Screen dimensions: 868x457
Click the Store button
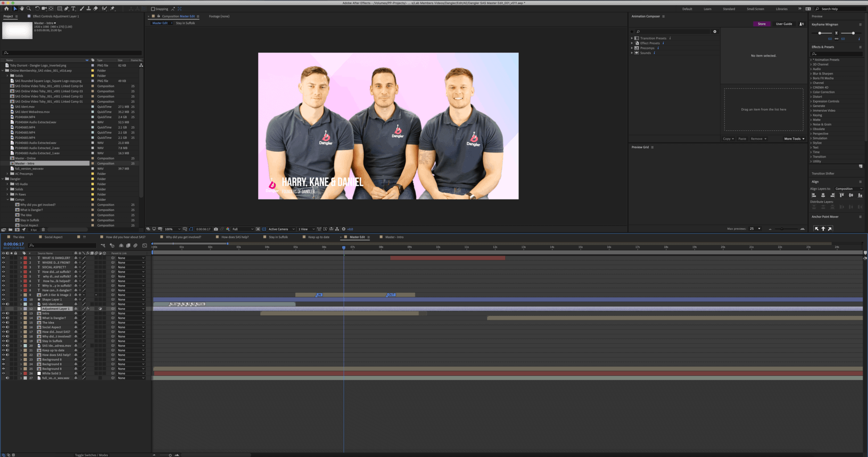[x=761, y=24]
